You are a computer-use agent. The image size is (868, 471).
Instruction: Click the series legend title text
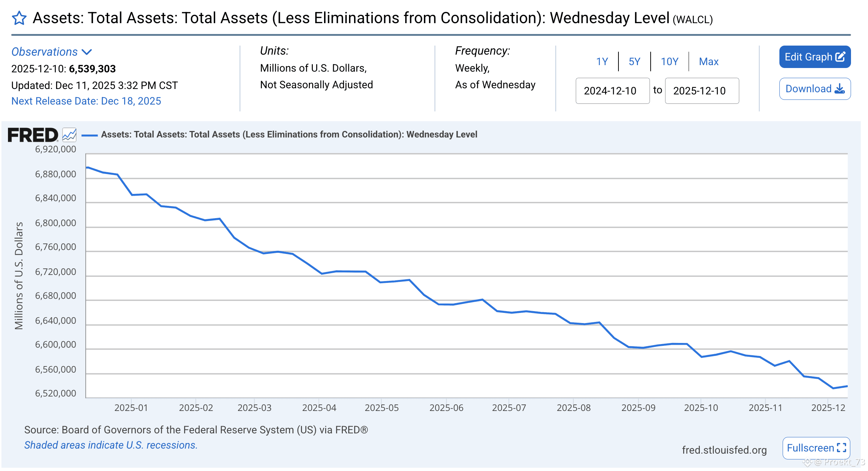(x=289, y=135)
